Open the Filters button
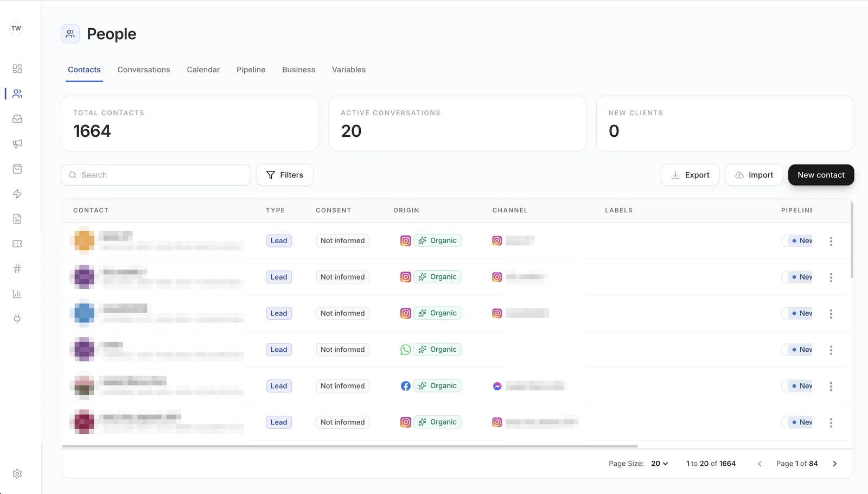 click(285, 175)
